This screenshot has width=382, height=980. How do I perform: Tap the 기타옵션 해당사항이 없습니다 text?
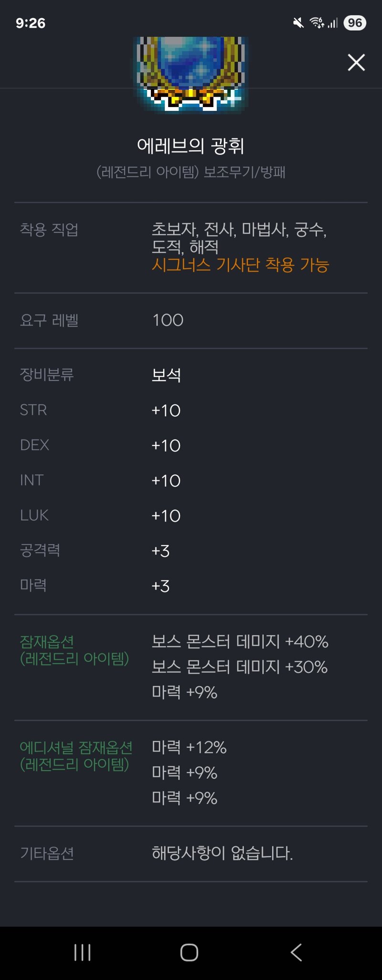tap(222, 853)
